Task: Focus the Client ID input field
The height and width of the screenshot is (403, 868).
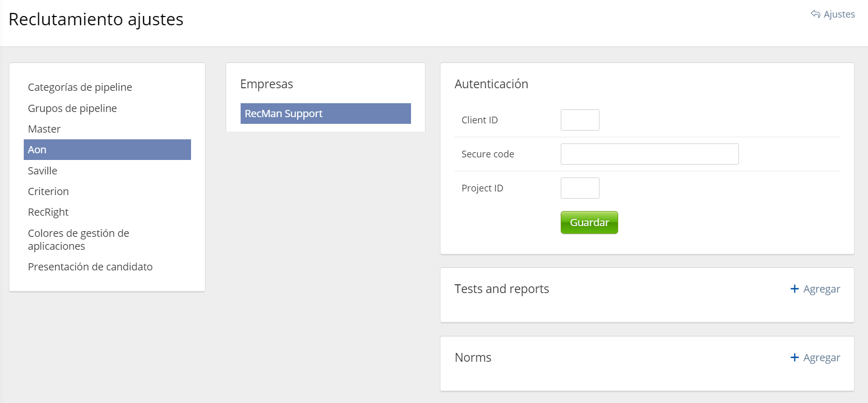Action: tap(580, 120)
